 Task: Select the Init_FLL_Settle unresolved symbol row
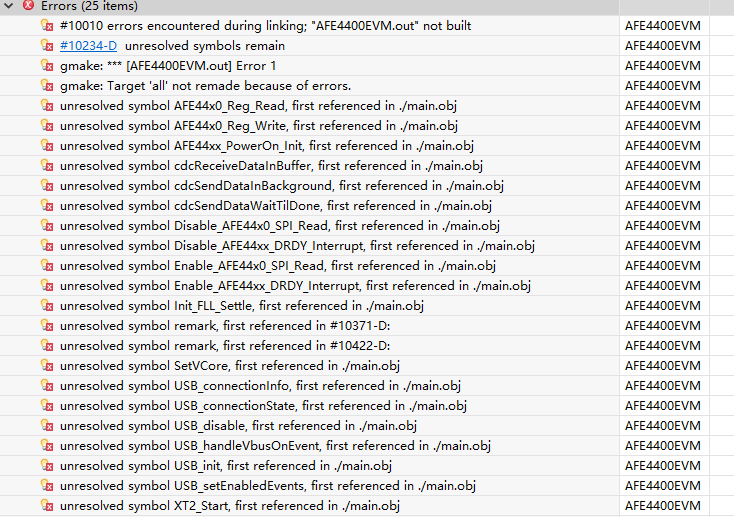[x=241, y=305]
